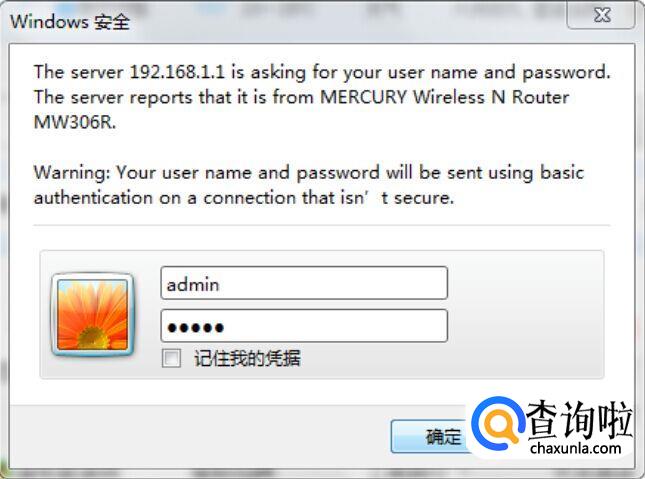Click the MW306R model name text
Viewport: 645px width, 479px height.
coord(75,122)
